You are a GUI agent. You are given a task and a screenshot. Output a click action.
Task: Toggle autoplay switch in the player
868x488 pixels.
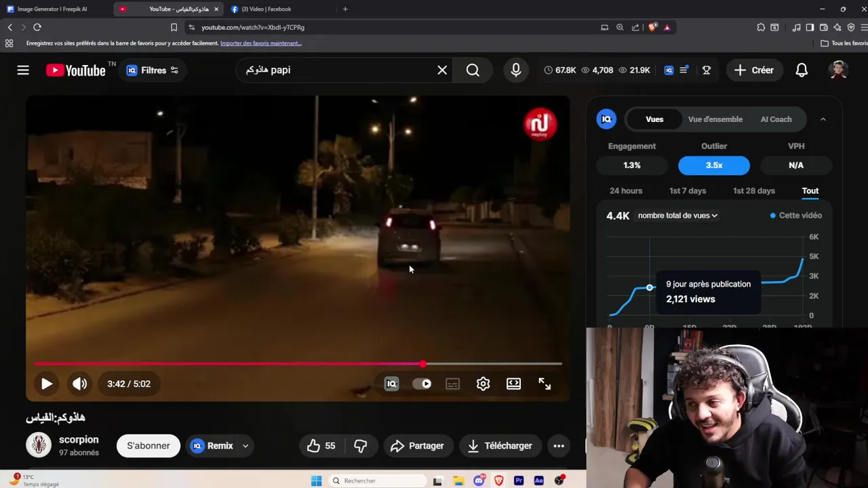422,384
